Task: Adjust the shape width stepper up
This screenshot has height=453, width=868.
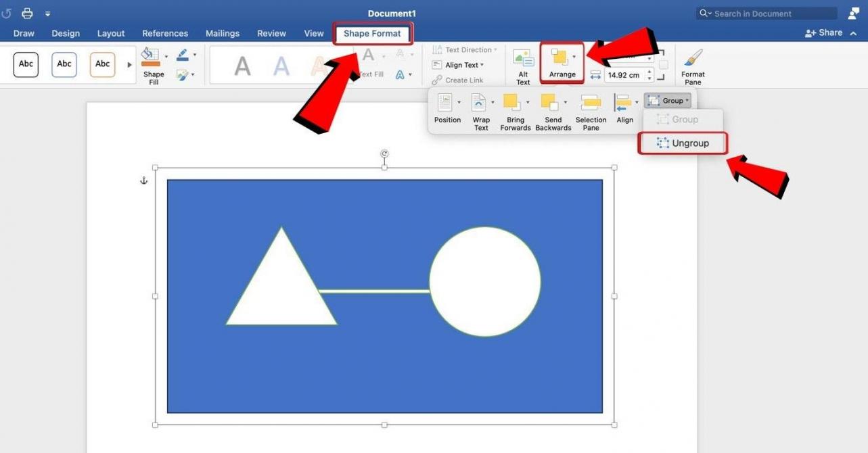Action: [x=648, y=71]
